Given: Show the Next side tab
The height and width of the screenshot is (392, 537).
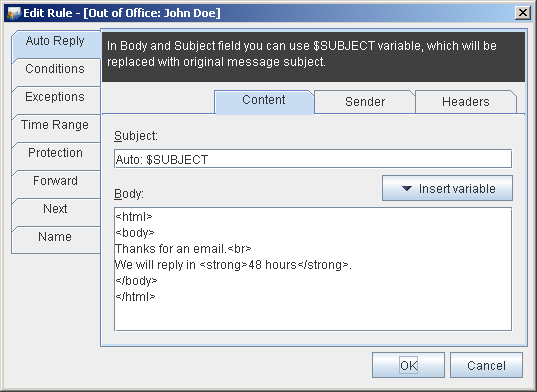Looking at the screenshot, I should 55,212.
